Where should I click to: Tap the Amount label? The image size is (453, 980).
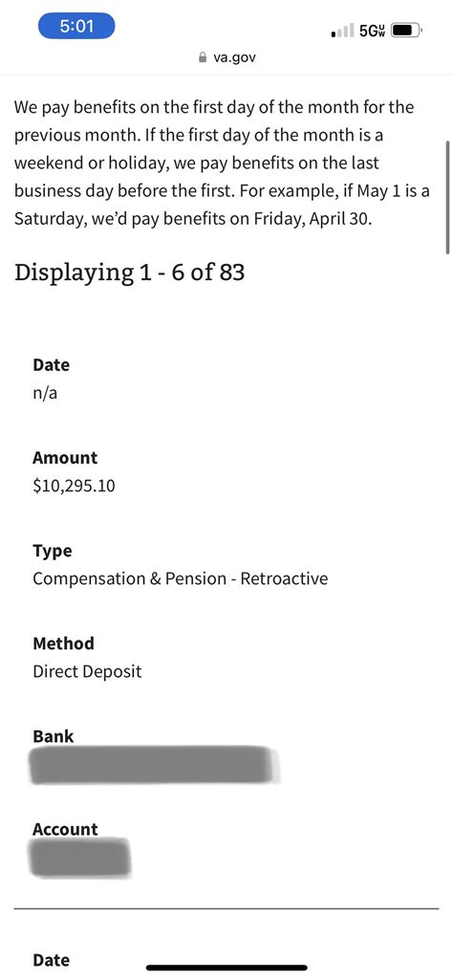[65, 458]
